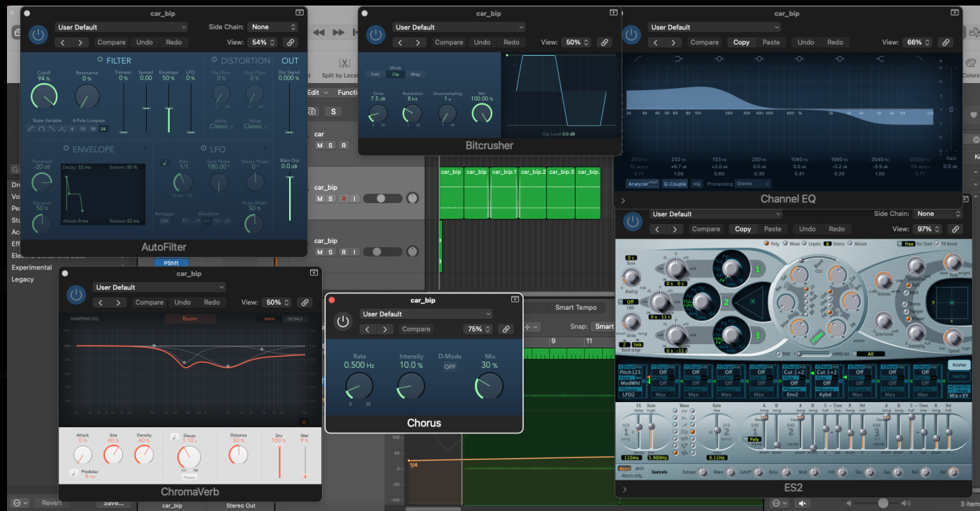980x511 pixels.
Task: Toggle AutoFilter LFO Retrigger OFF switch
Action: pos(165,221)
